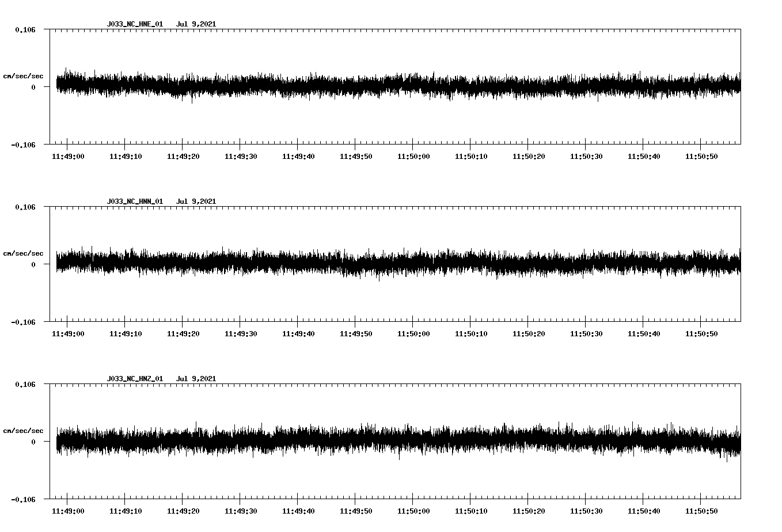Click the J033_NC_HNE_01 channel label
The image size is (782, 532).
[x=134, y=24]
